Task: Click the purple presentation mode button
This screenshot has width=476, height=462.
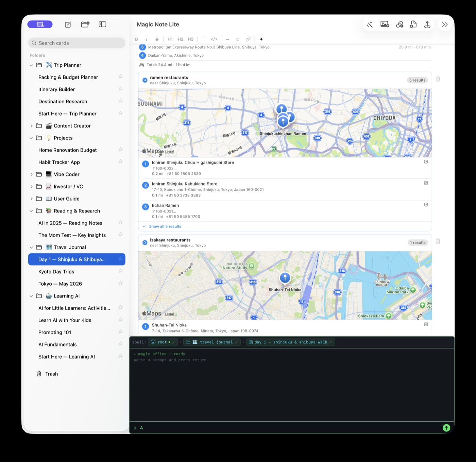Action: 40,24
